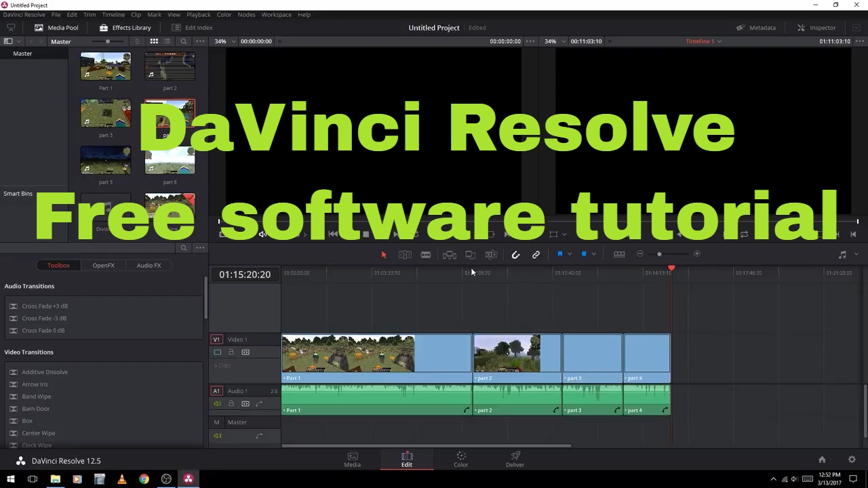
Task: Switch media pool to list view
Action: (x=167, y=41)
